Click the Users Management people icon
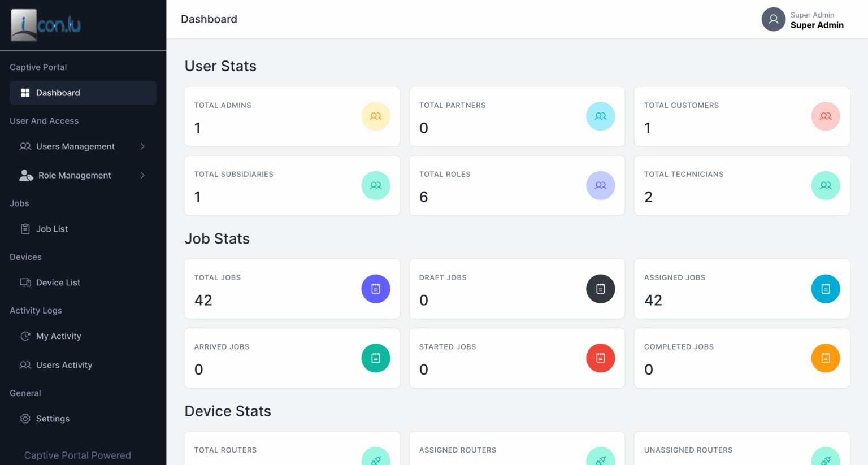 25,146
